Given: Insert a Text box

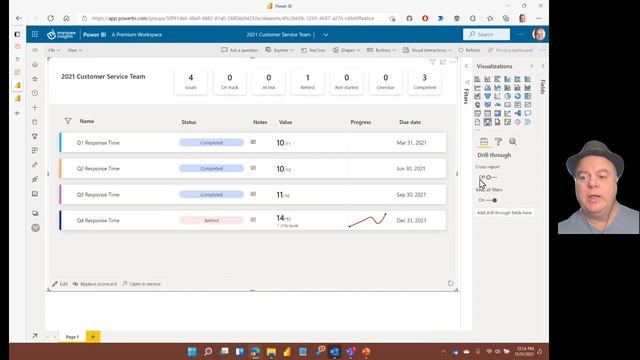Looking at the screenshot, I should tap(313, 50).
